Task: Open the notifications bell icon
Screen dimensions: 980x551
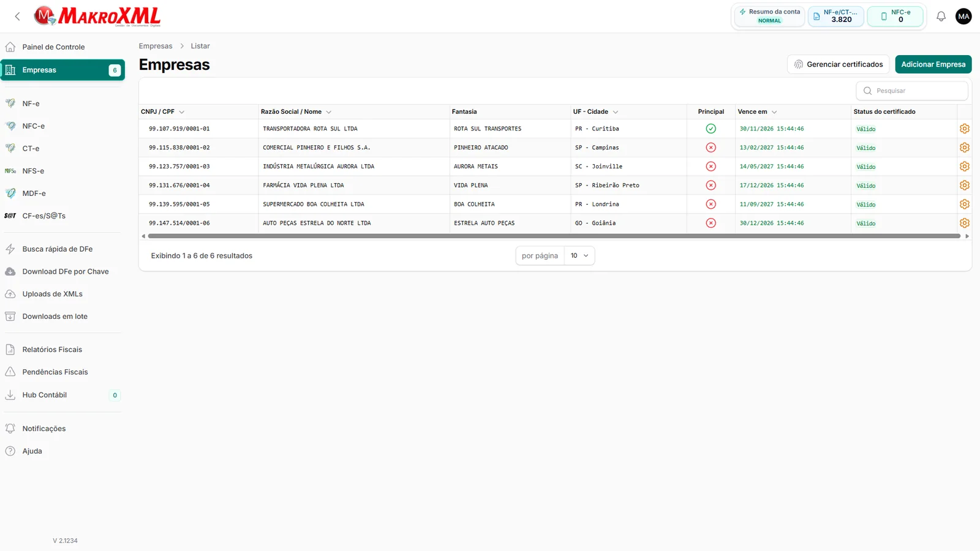Action: pos(941,17)
